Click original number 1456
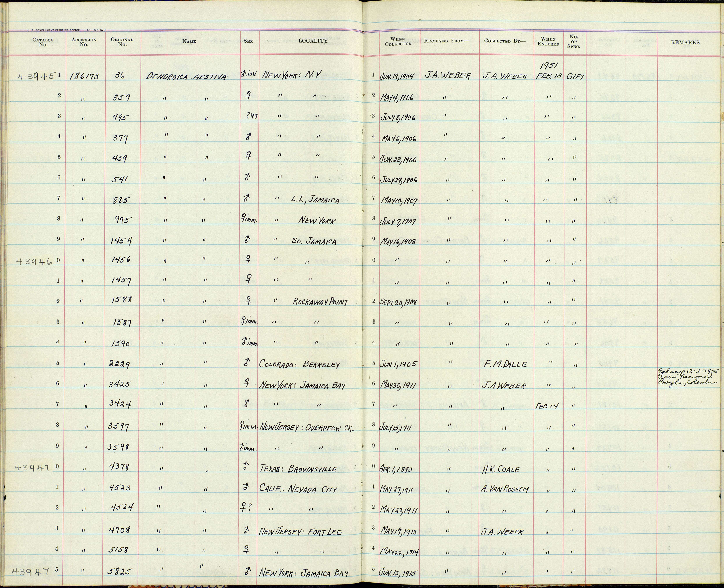 point(121,260)
